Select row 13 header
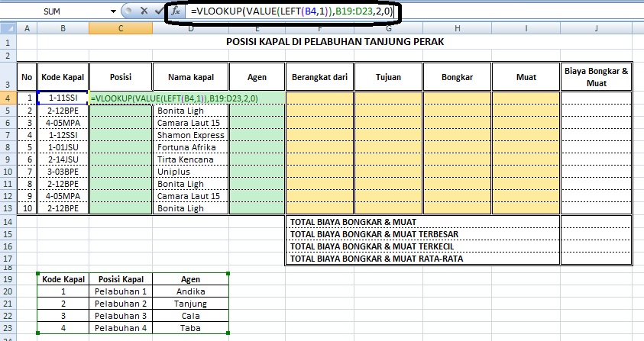The height and width of the screenshot is (341, 644). click(x=8, y=208)
